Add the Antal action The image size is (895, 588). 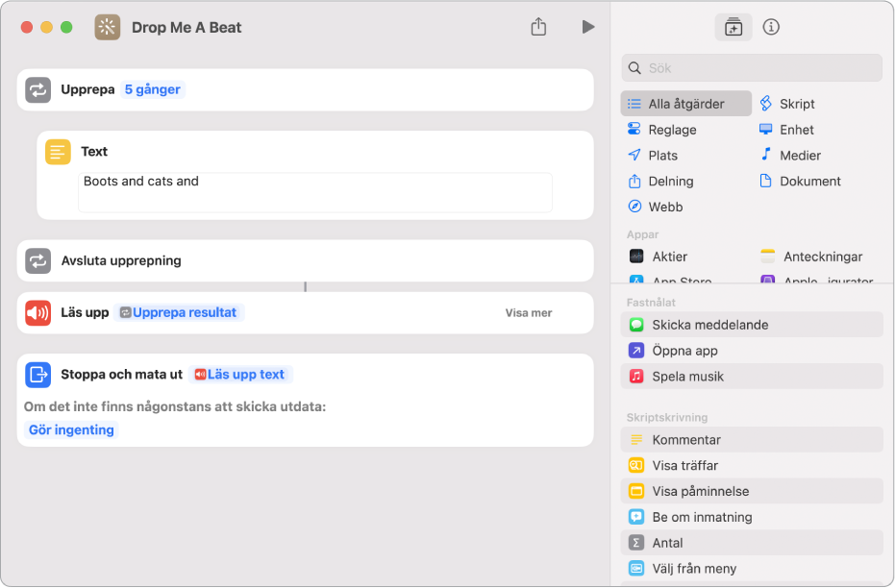[752, 543]
